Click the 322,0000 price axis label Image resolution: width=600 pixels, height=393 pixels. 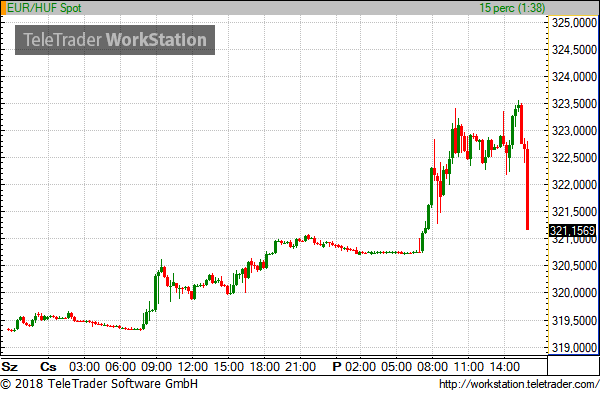[574, 185]
